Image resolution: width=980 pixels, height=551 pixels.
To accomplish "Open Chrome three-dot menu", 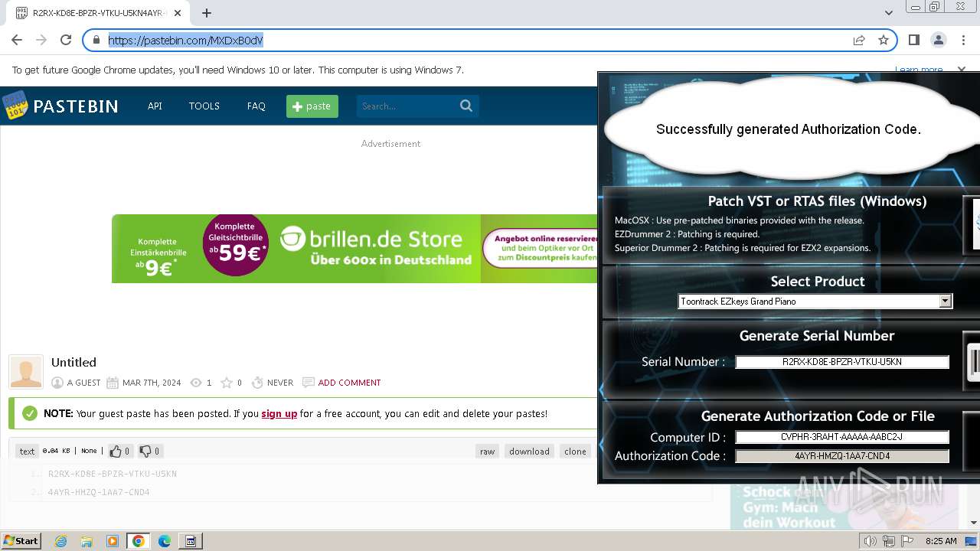I will pos(963,40).
